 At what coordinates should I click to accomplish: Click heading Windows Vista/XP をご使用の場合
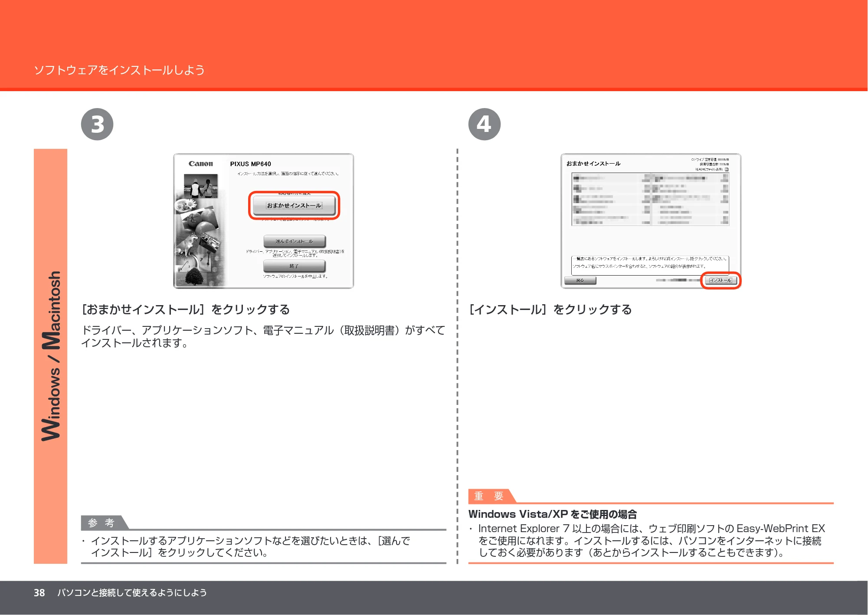pyautogui.click(x=553, y=514)
